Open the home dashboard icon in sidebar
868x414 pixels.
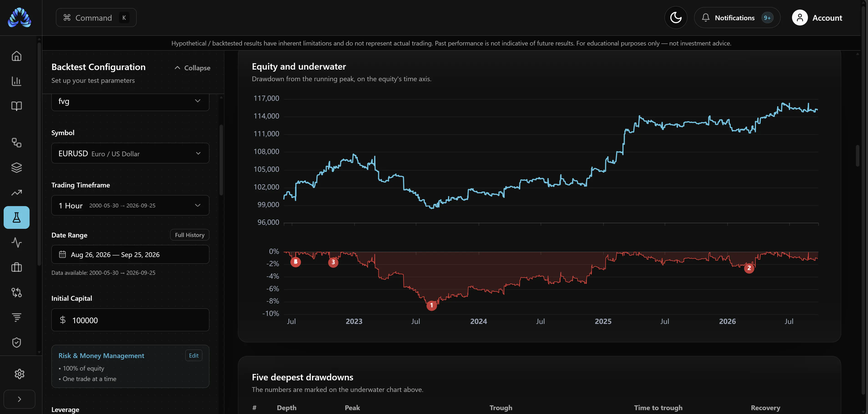(17, 56)
